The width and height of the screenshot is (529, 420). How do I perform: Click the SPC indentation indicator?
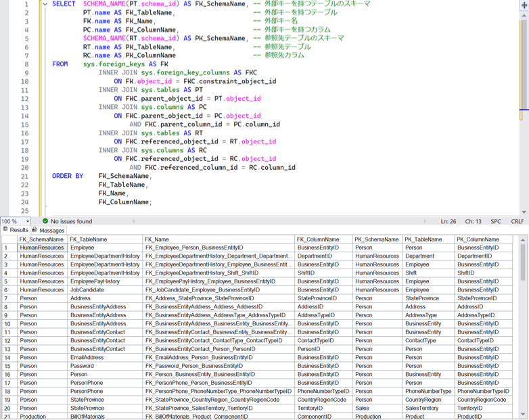tap(496, 221)
